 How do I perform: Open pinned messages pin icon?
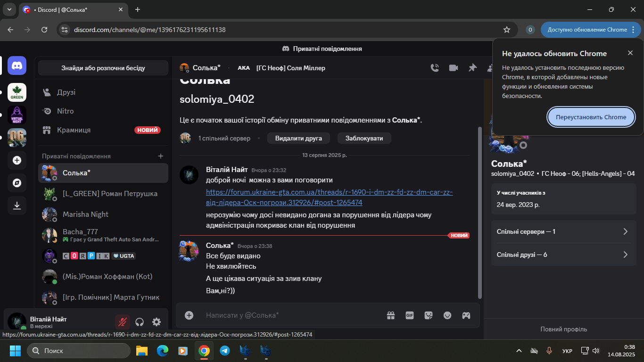click(472, 68)
